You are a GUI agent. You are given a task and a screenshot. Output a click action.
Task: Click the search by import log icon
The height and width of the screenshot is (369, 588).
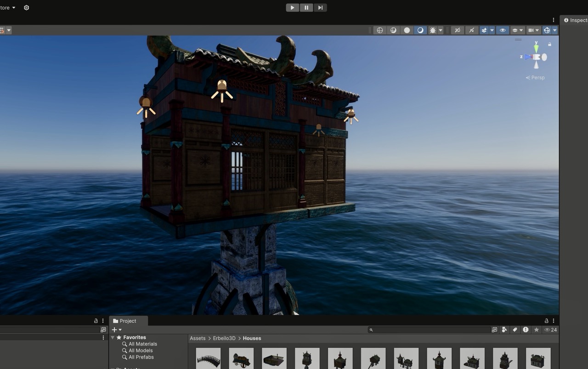click(x=526, y=329)
